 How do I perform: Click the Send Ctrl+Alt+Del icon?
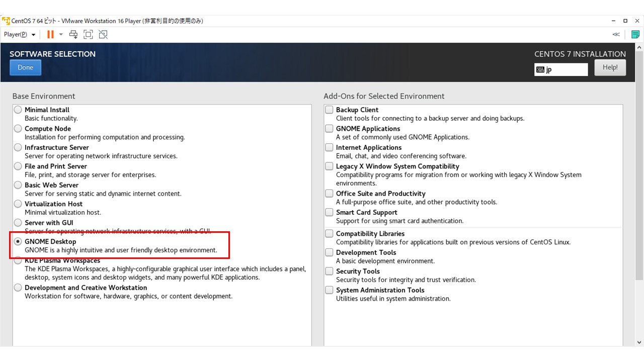tap(73, 34)
